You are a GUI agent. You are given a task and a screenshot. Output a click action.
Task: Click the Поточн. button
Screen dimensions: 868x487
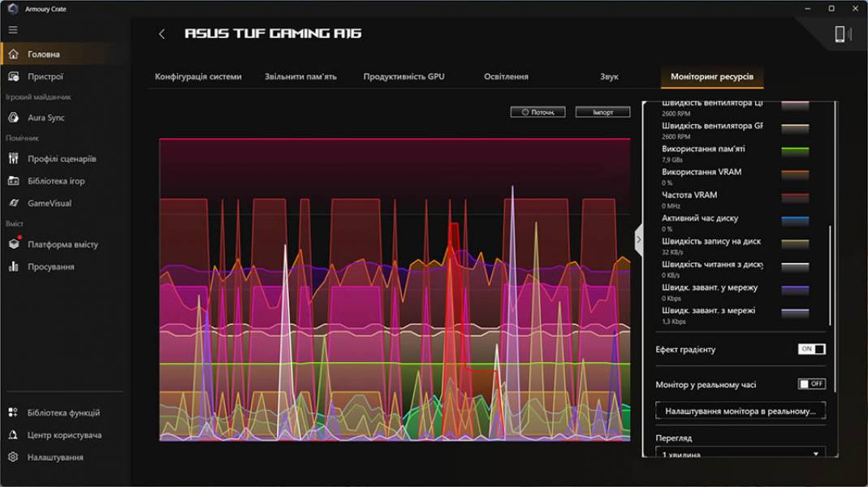538,112
